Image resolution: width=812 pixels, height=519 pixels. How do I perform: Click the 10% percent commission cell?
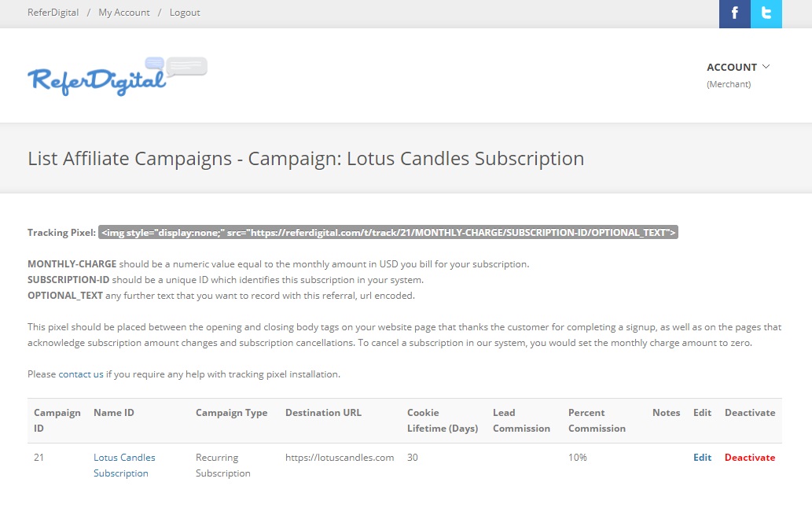point(578,458)
